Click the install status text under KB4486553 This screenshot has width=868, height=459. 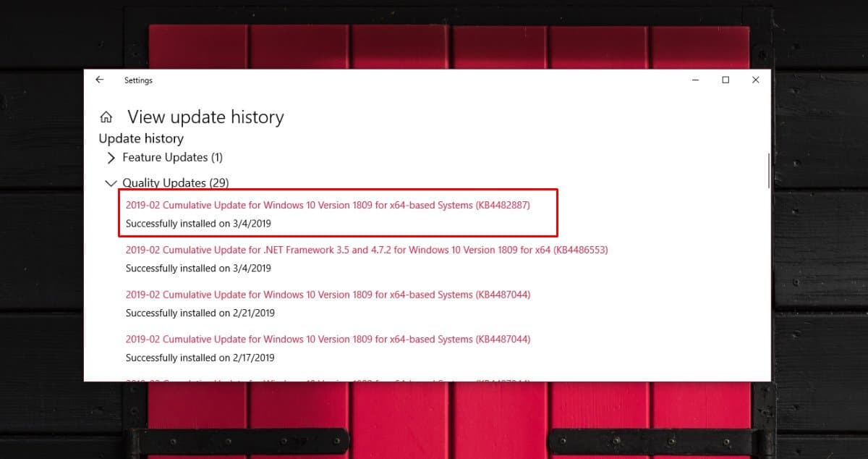[198, 269]
